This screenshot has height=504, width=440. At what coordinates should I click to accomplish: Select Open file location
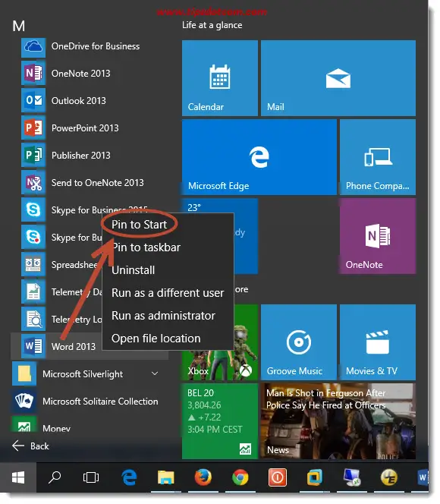point(156,339)
